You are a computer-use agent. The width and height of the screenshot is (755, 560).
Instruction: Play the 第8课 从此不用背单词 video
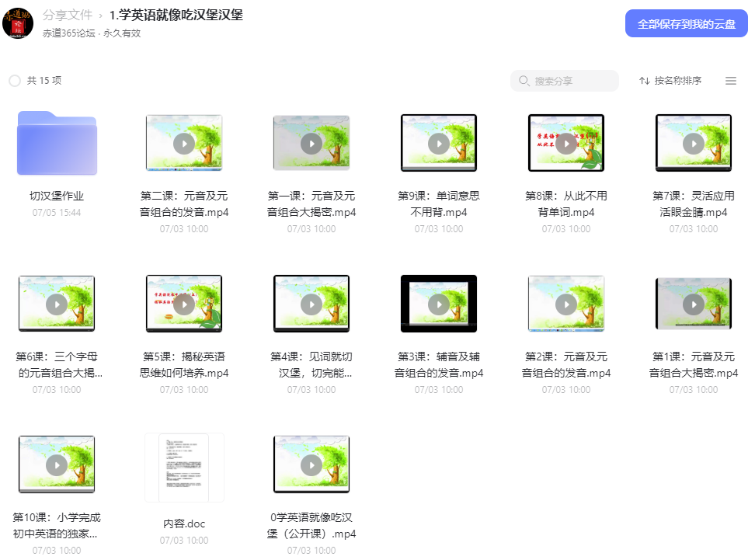point(565,143)
